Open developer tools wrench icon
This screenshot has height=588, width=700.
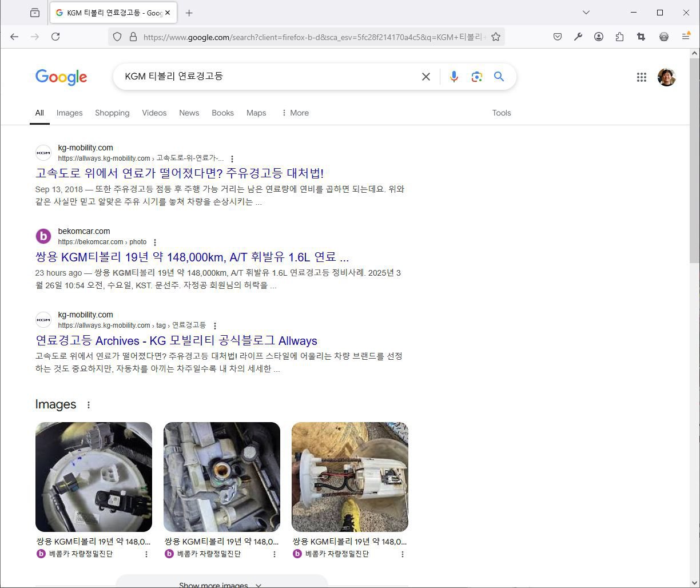(x=578, y=37)
